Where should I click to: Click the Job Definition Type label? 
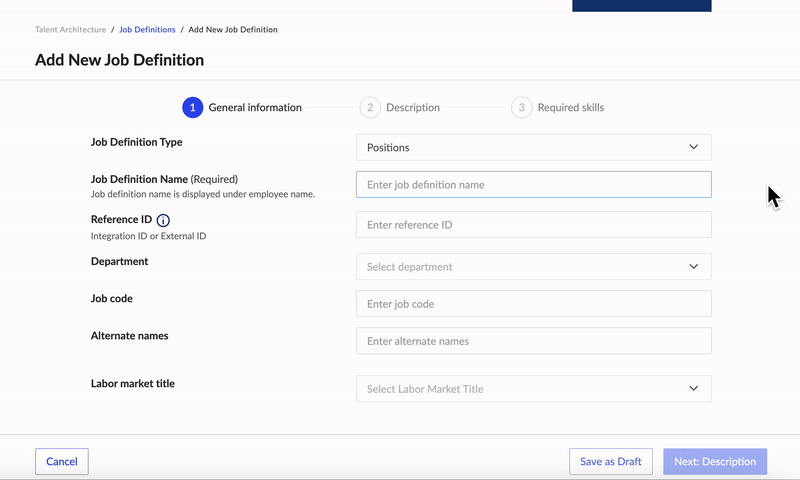pyautogui.click(x=136, y=142)
